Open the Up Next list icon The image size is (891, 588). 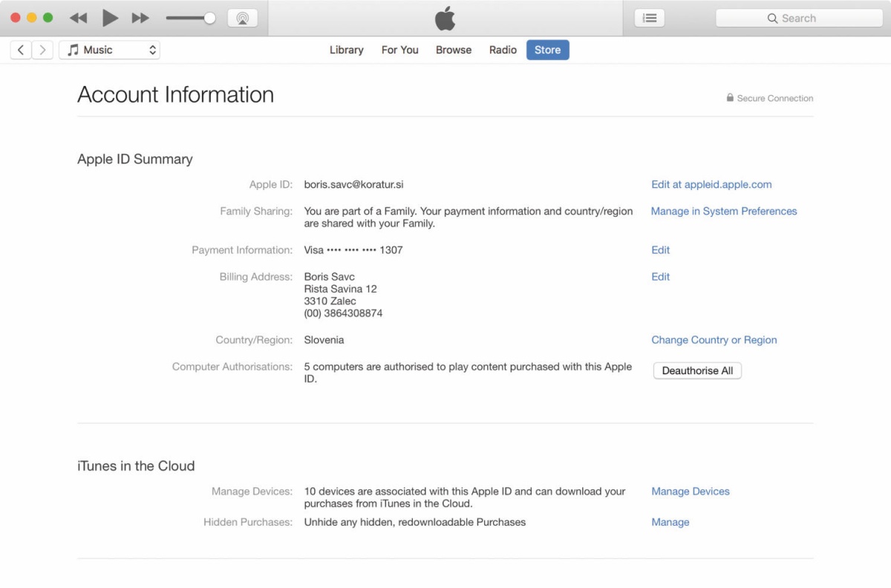click(x=650, y=18)
